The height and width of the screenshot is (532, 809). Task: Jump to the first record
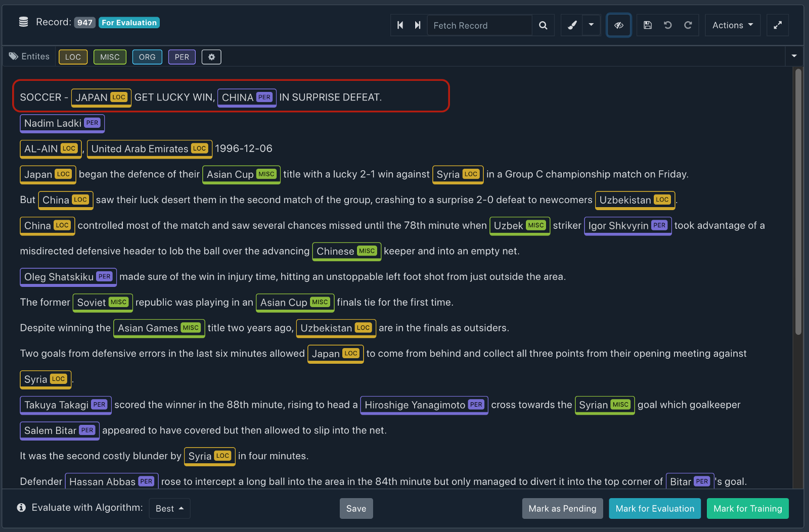(x=400, y=25)
